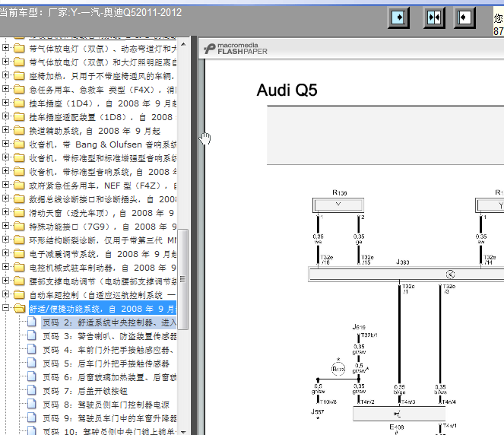504x435 pixels.
Task: Click the folder icon of 带气体放电灯、动态弯道灯
Action: pyautogui.click(x=19, y=48)
